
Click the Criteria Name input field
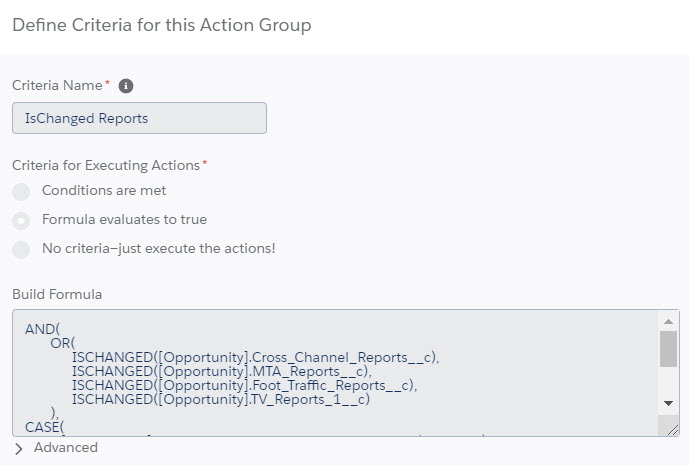139,118
